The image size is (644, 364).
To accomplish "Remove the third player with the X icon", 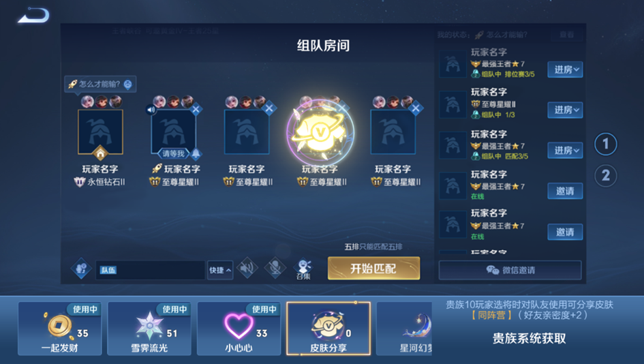I will (x=269, y=108).
